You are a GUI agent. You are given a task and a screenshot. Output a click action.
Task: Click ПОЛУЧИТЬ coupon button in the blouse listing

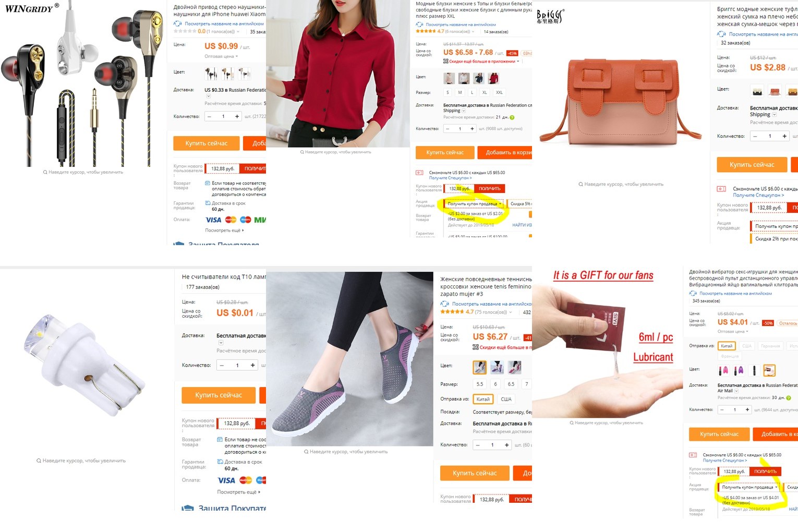click(x=489, y=189)
